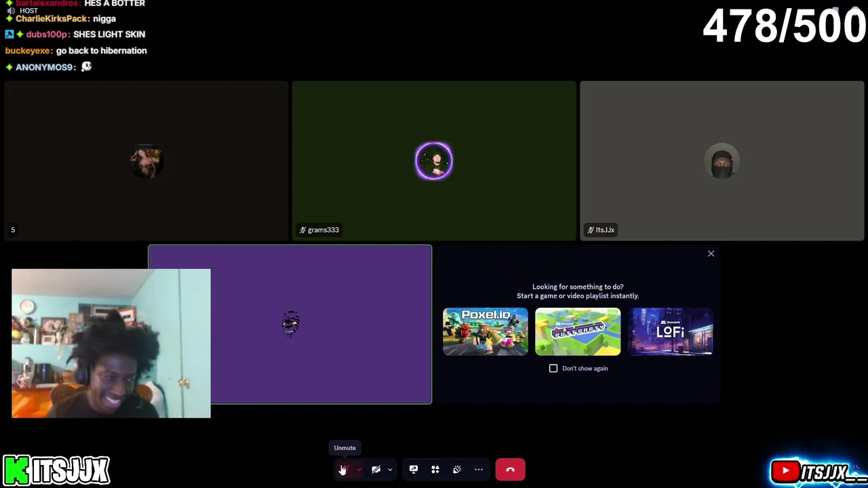Click the dubs100p chat username
This screenshot has height=488, width=868.
(x=47, y=34)
